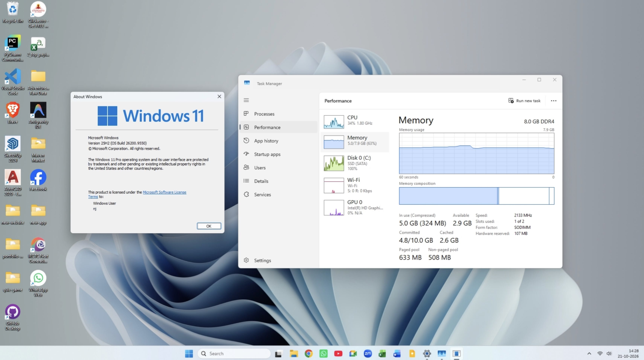Screen dimensions: 644x360
Task: Open YouTube from the taskbar
Action: click(x=338, y=353)
